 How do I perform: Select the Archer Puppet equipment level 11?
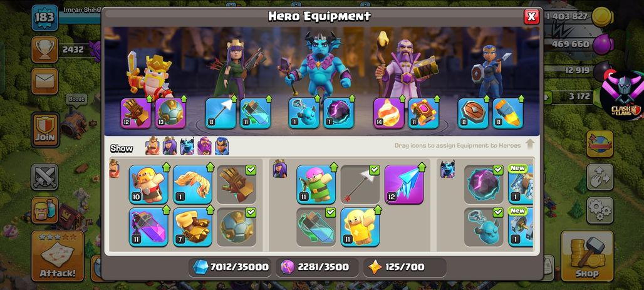[316, 184]
